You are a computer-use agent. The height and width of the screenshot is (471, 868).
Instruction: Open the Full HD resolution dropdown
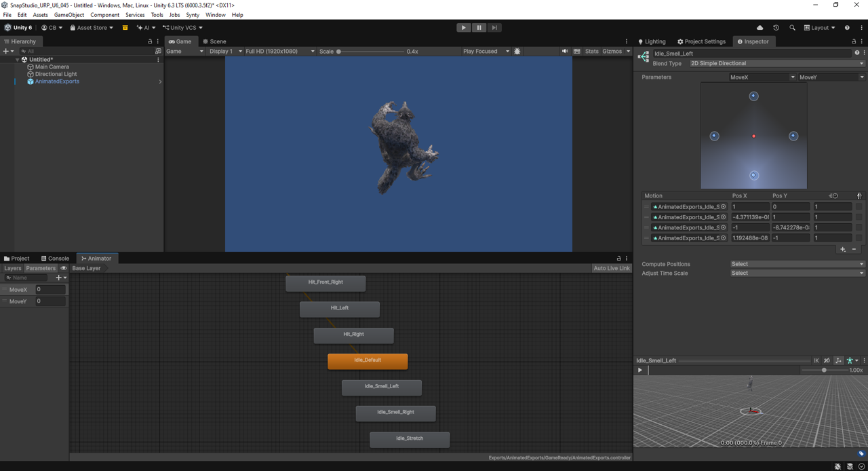(x=279, y=51)
